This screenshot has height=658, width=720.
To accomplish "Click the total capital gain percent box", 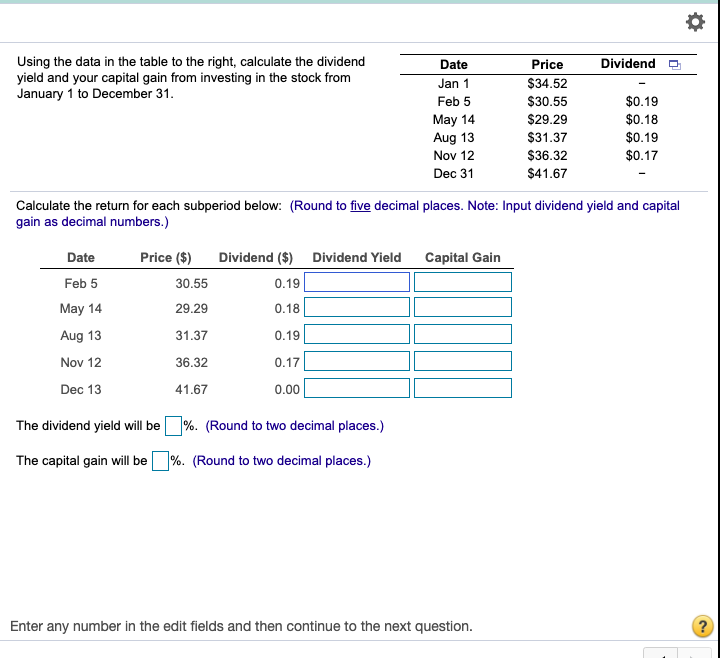I will tap(160, 461).
